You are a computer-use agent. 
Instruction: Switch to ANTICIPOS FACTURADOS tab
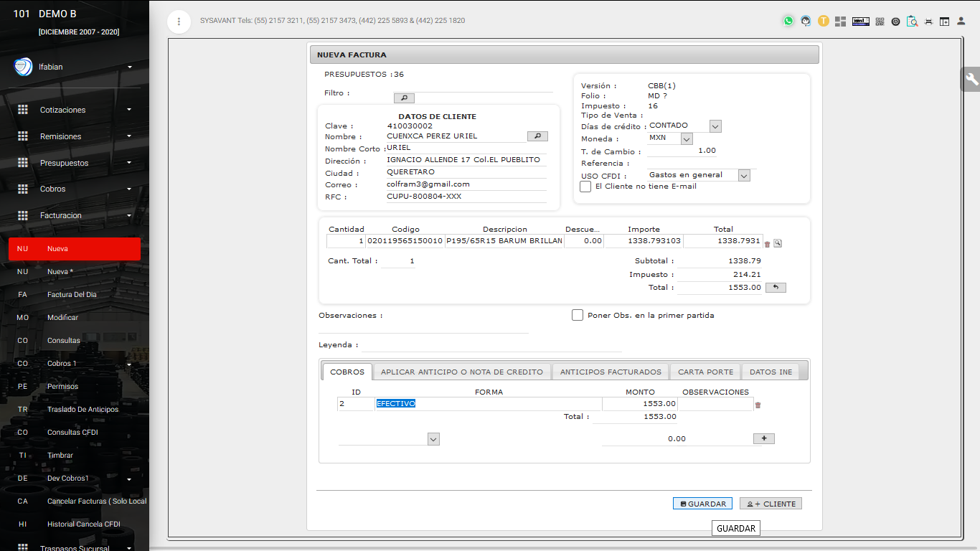(x=611, y=372)
